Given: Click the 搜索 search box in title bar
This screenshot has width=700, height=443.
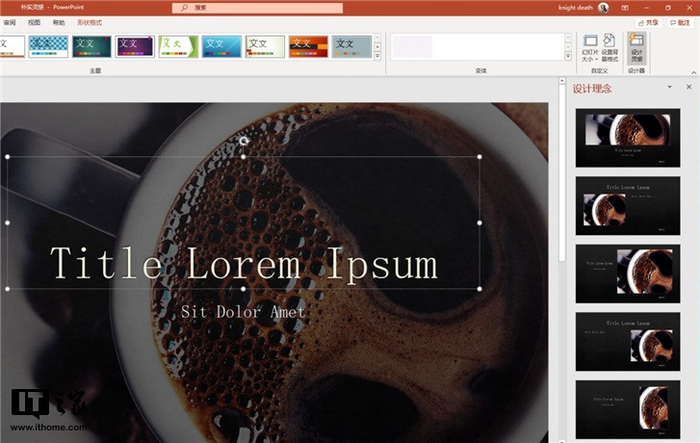Looking at the screenshot, I should point(258,8).
